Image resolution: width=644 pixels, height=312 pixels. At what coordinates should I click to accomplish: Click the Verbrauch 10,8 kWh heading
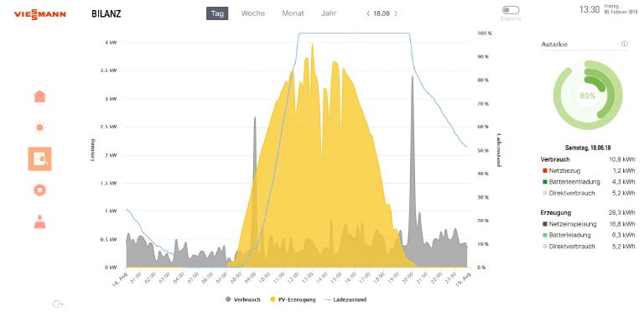(x=588, y=159)
